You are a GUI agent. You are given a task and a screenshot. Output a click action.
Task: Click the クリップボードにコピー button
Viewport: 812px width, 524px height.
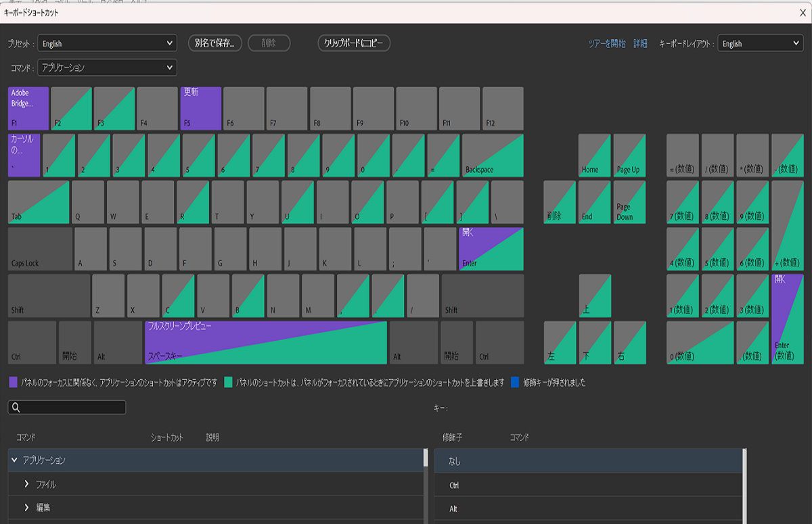coord(354,43)
